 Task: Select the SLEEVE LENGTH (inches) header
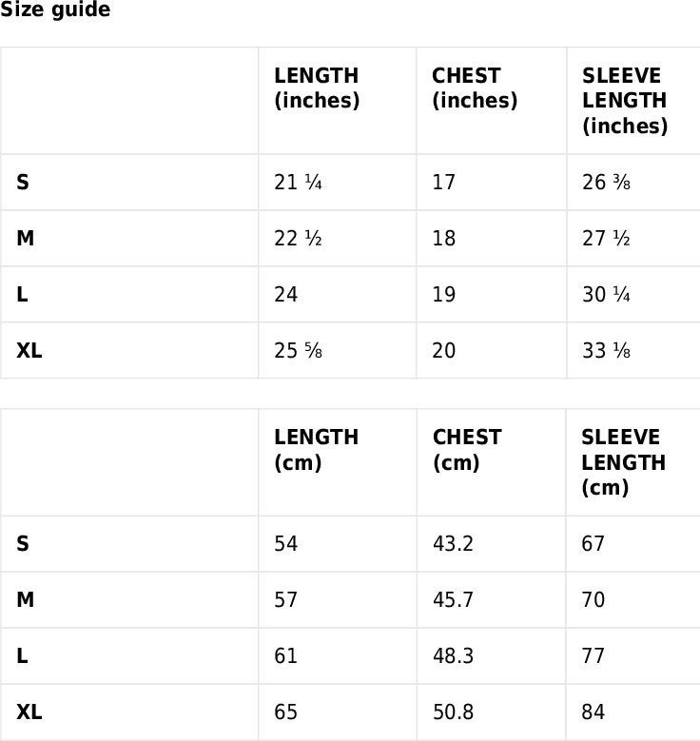tap(625, 101)
